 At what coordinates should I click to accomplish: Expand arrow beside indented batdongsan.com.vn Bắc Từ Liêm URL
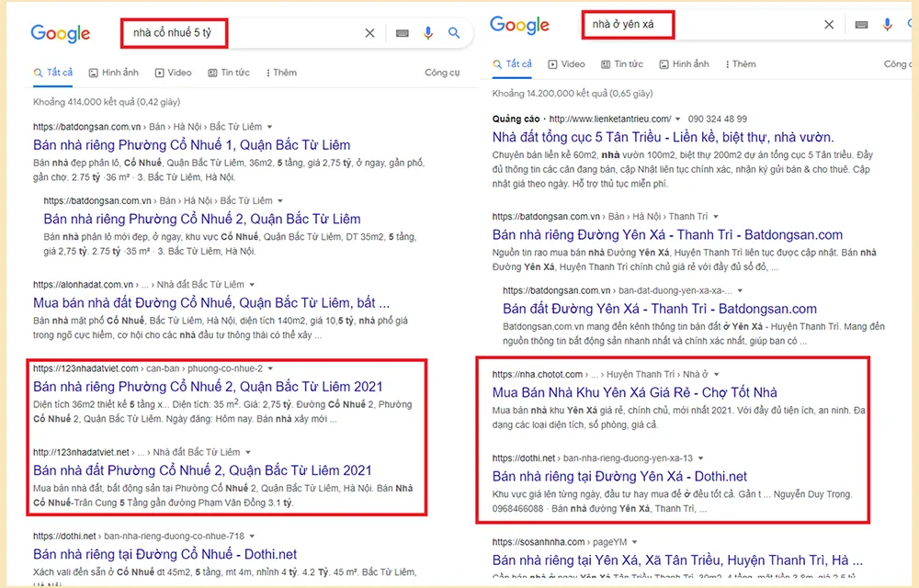click(280, 201)
